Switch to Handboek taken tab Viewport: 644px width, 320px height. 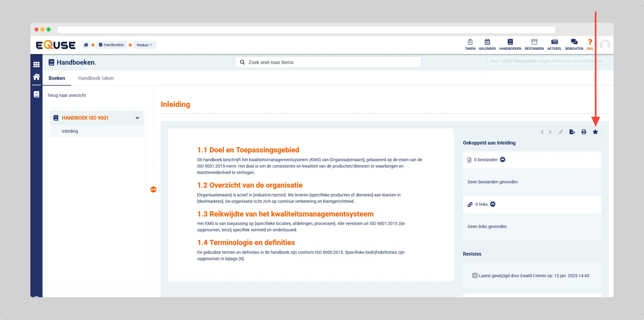tap(96, 78)
